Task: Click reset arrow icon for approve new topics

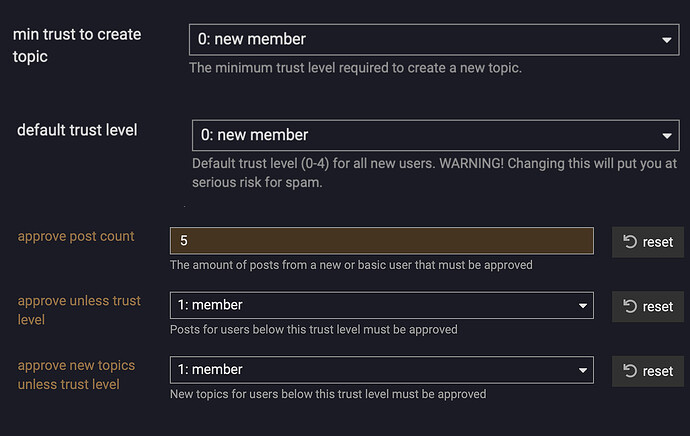Action: coord(630,371)
